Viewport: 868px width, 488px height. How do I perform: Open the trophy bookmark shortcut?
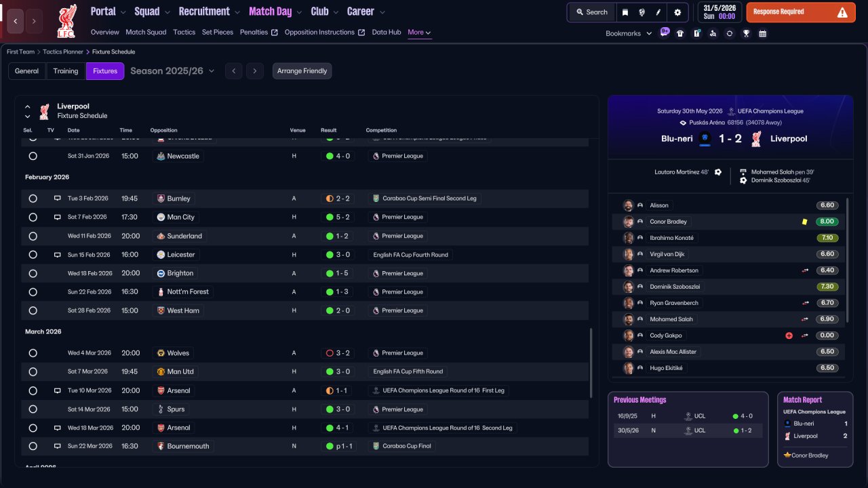(746, 33)
